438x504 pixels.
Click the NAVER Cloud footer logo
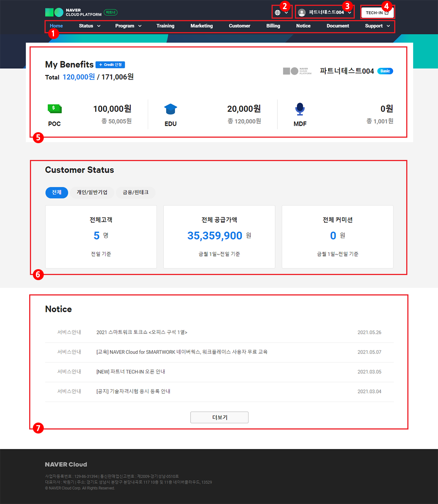coord(66,465)
